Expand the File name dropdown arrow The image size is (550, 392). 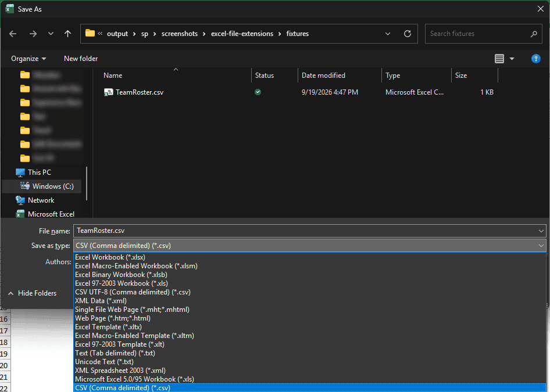click(x=541, y=231)
